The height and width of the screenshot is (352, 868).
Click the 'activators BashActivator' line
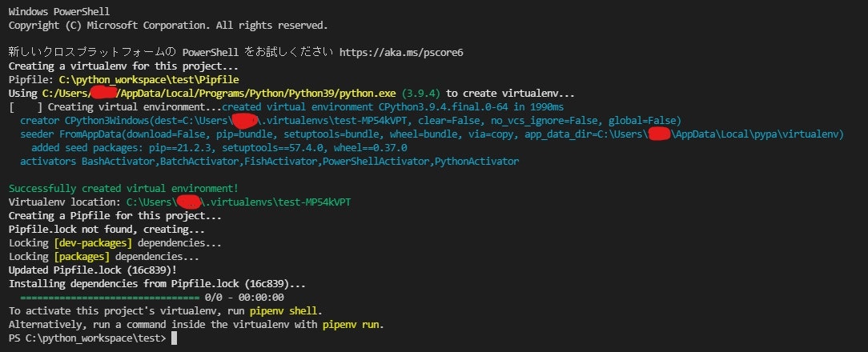(x=270, y=162)
